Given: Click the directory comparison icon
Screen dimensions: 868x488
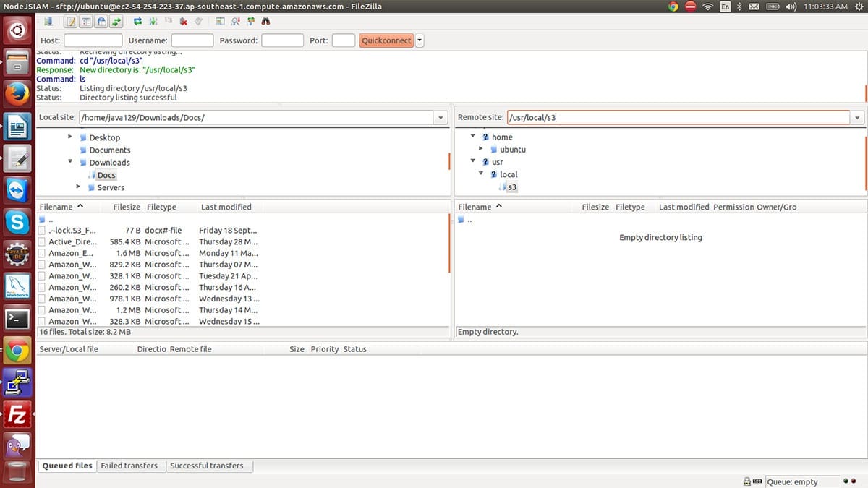Looking at the screenshot, I should click(x=236, y=22).
